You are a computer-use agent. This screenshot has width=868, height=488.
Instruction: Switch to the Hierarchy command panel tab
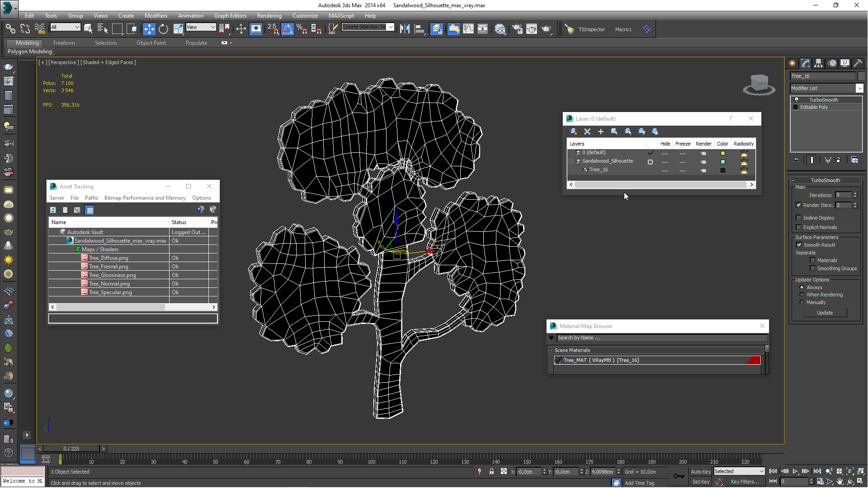pyautogui.click(x=818, y=63)
